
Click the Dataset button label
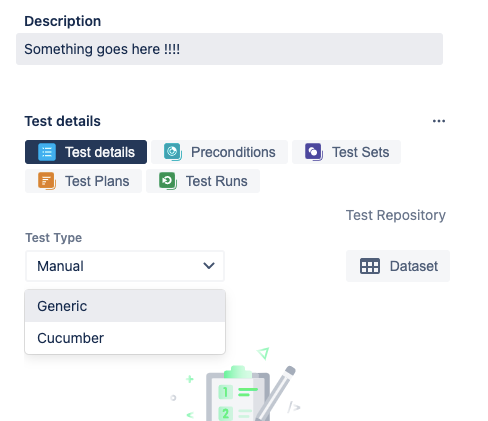(x=414, y=266)
